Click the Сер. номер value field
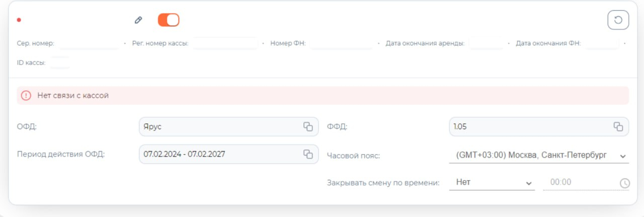This screenshot has width=644, height=217. coord(89,43)
